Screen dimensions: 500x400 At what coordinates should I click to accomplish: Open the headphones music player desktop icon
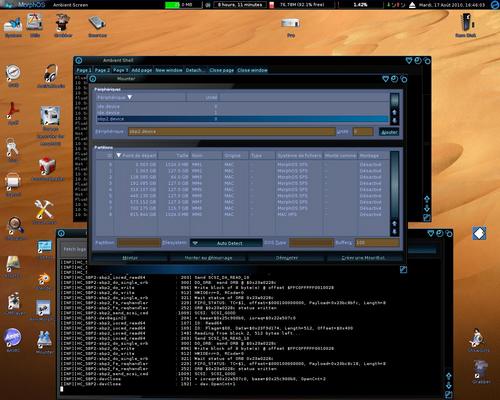(x=51, y=76)
